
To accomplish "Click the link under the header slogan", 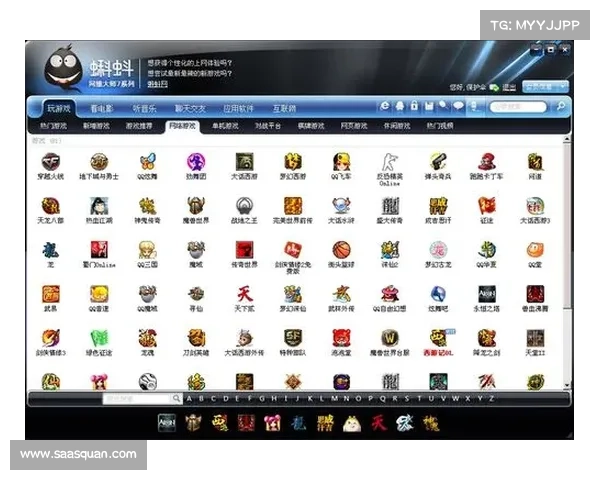I will point(158,84).
